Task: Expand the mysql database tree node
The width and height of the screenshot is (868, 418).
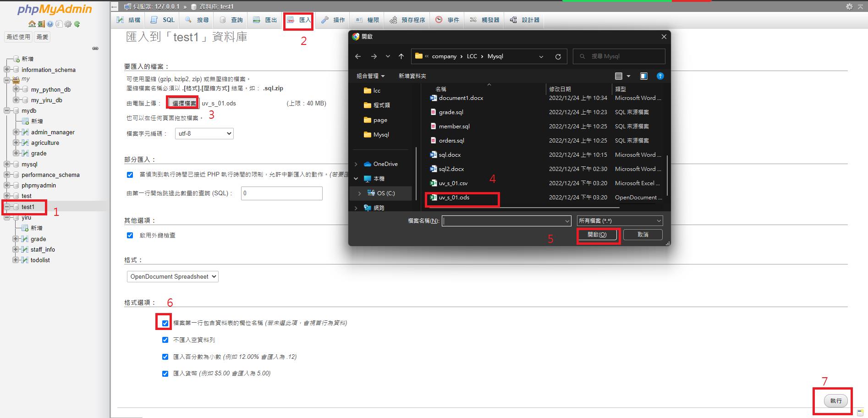Action: coord(6,164)
